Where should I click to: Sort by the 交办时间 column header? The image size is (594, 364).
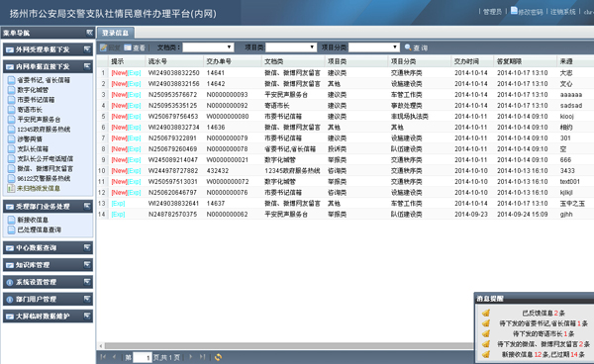click(472, 61)
